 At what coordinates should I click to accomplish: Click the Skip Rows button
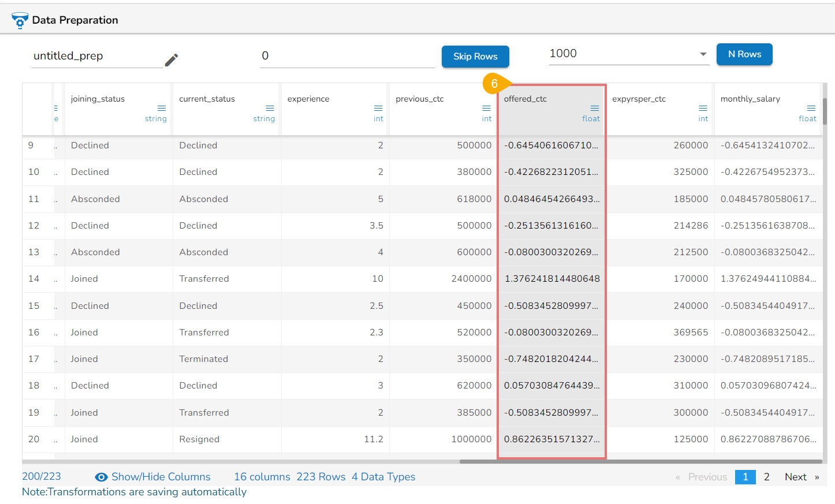point(475,57)
